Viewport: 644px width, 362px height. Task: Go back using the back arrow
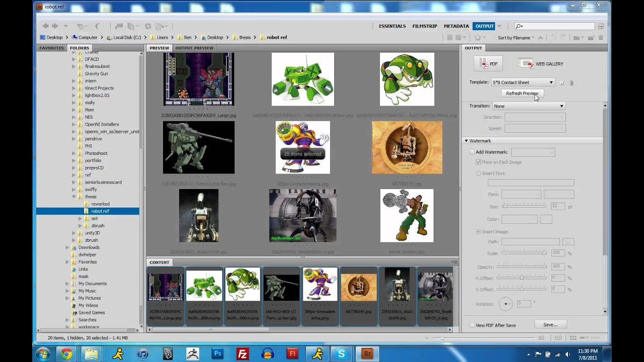45,26
